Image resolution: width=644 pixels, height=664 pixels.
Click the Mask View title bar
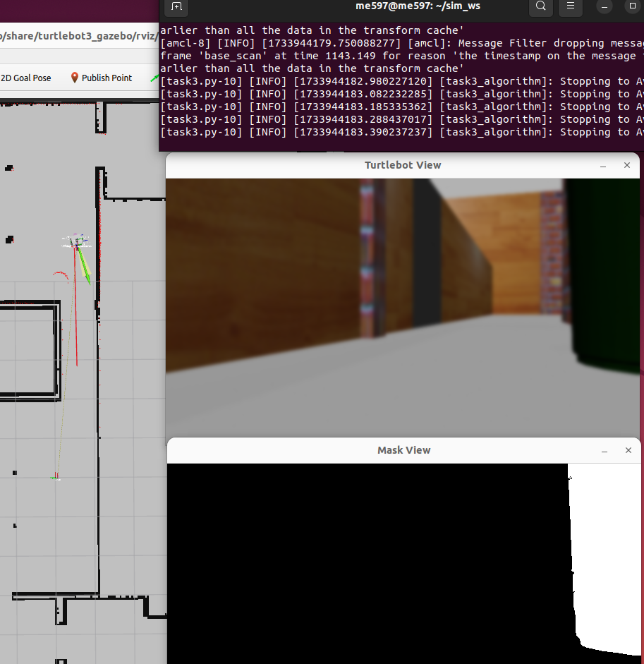(403, 450)
